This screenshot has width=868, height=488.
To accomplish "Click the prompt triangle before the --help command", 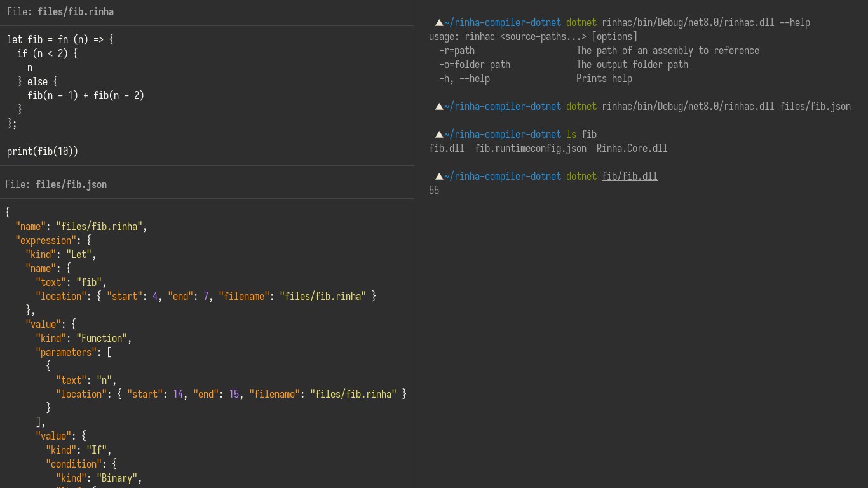I will coord(439,23).
